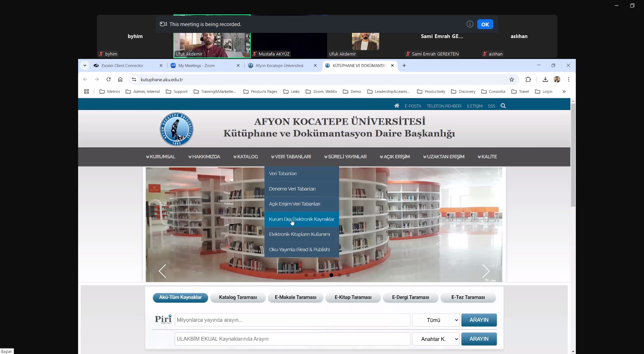Image resolution: width=644 pixels, height=354 pixels.
Task: Open the Anahtar K. dropdown
Action: pyautogui.click(x=436, y=339)
